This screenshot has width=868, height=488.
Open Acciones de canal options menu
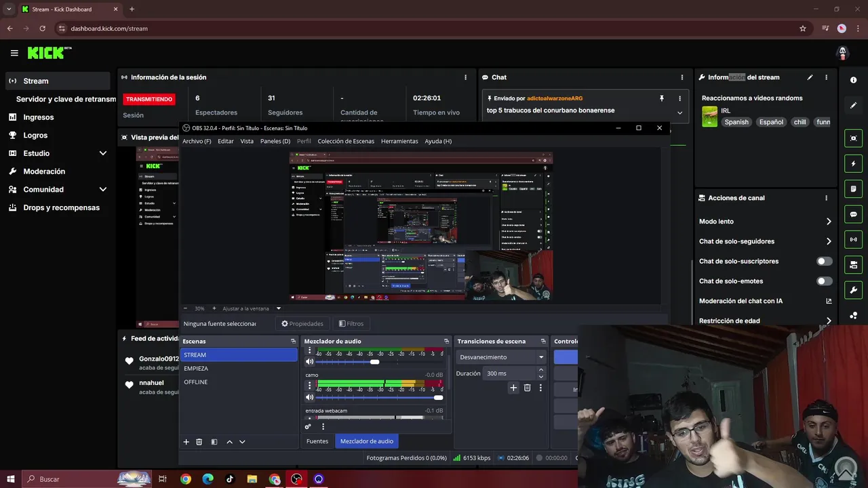click(826, 198)
